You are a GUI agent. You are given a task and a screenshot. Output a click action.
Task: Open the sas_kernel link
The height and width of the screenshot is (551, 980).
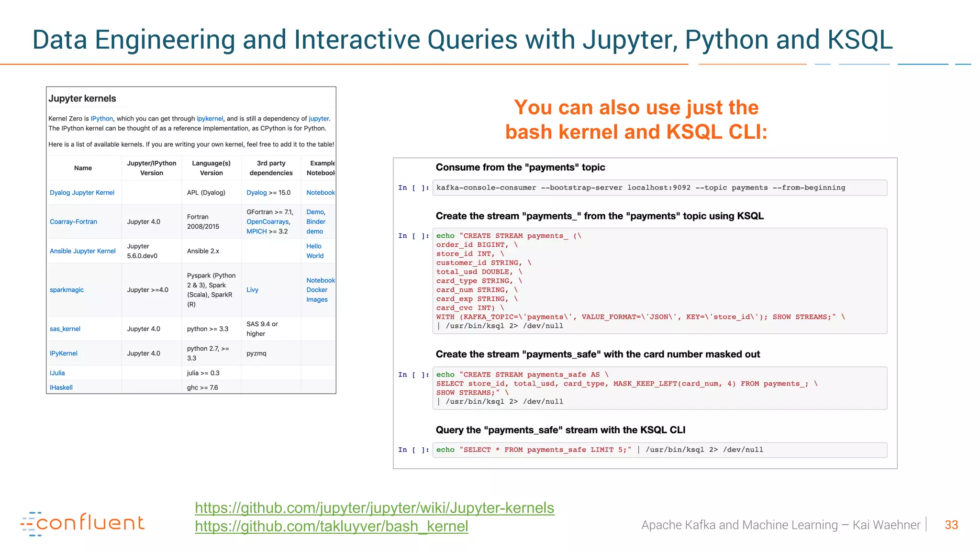pyautogui.click(x=65, y=329)
